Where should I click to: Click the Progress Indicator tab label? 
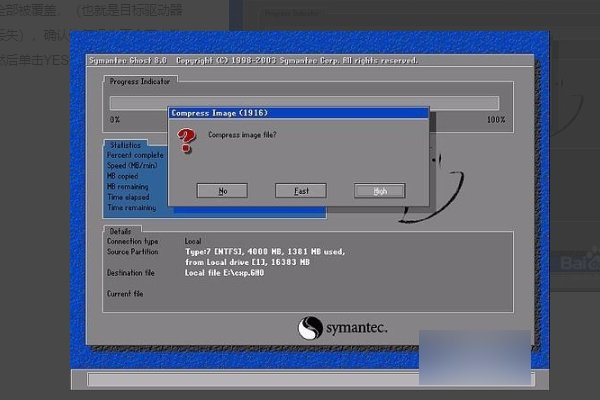click(140, 81)
